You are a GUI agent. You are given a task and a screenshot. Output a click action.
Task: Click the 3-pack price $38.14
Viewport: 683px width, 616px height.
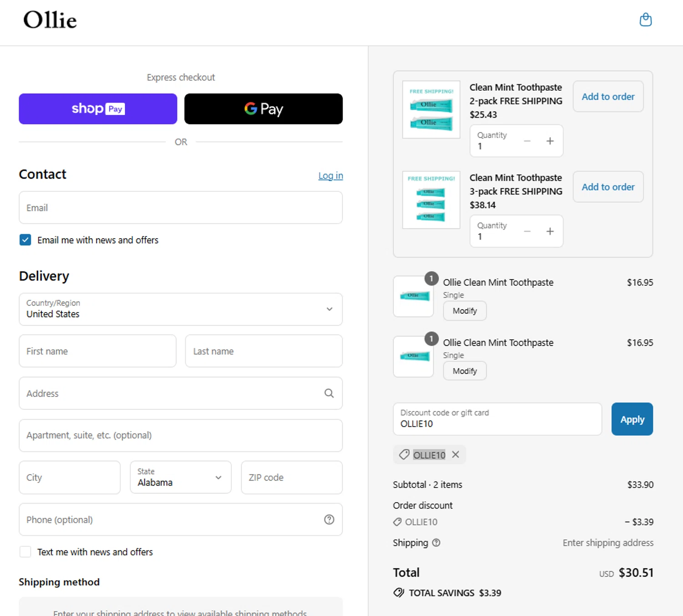point(483,205)
